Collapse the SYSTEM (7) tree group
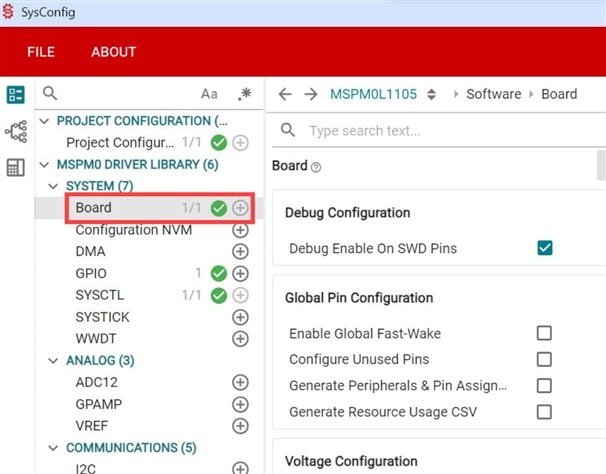The height and width of the screenshot is (474, 606). 54,186
